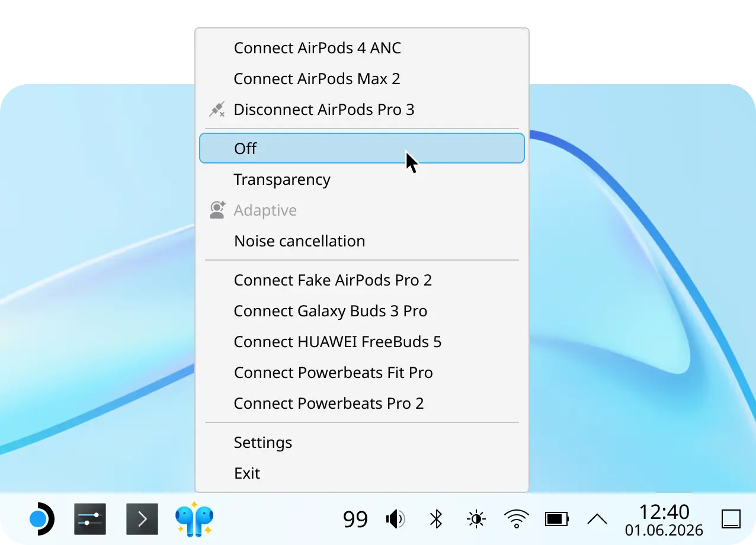
Task: Choose Connect Powerbeats Pro 2
Action: click(x=362, y=403)
